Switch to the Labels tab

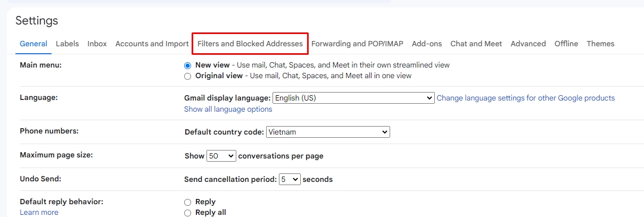tap(67, 44)
